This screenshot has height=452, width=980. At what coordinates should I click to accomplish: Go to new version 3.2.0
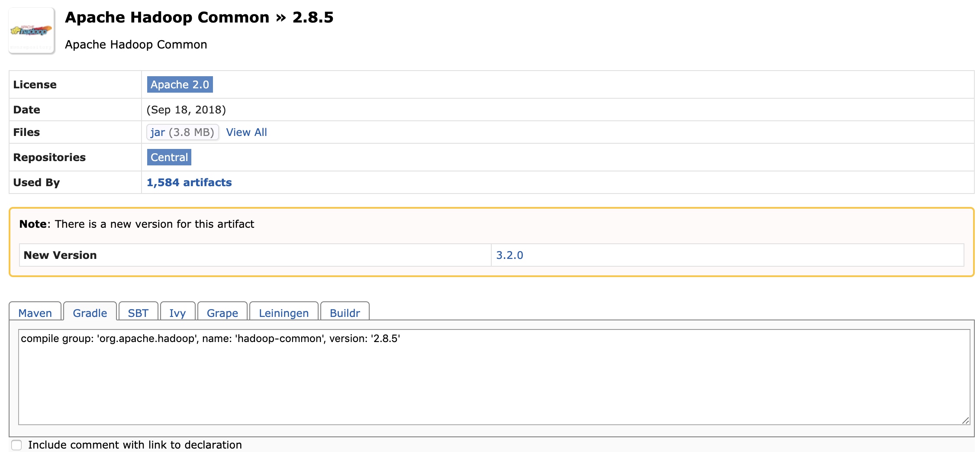509,255
